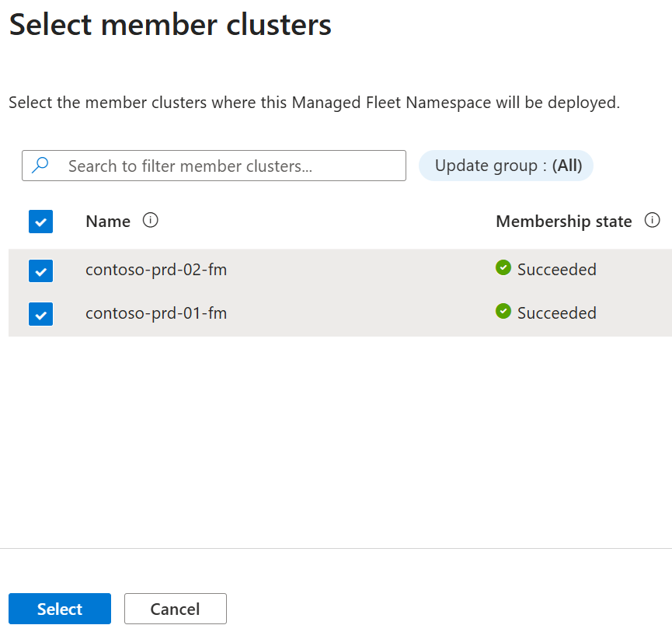This screenshot has width=672, height=632.
Task: Focus the member clusters search field
Action: point(214,166)
